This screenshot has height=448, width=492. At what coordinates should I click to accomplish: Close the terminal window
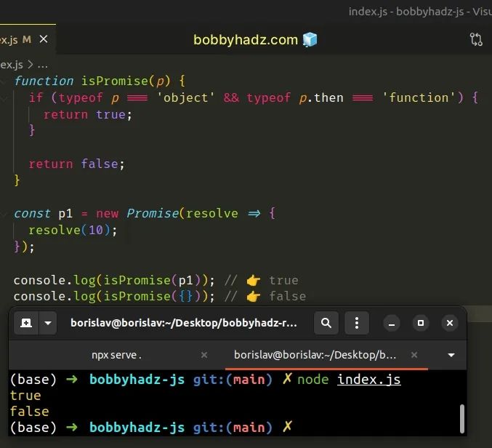coord(450,323)
